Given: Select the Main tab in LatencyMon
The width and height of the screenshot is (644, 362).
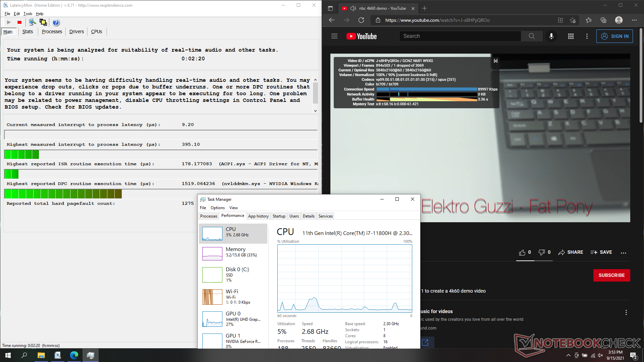Looking at the screenshot, I should (x=8, y=32).
